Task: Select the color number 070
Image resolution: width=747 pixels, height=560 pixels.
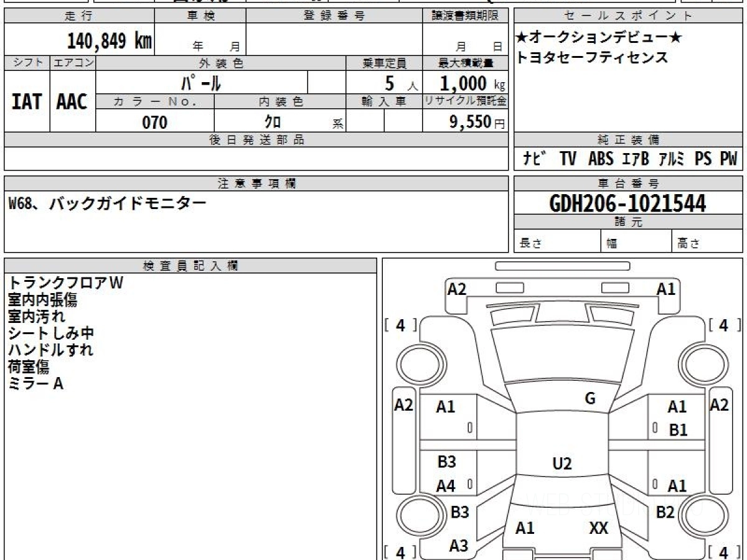Action: pos(155,123)
